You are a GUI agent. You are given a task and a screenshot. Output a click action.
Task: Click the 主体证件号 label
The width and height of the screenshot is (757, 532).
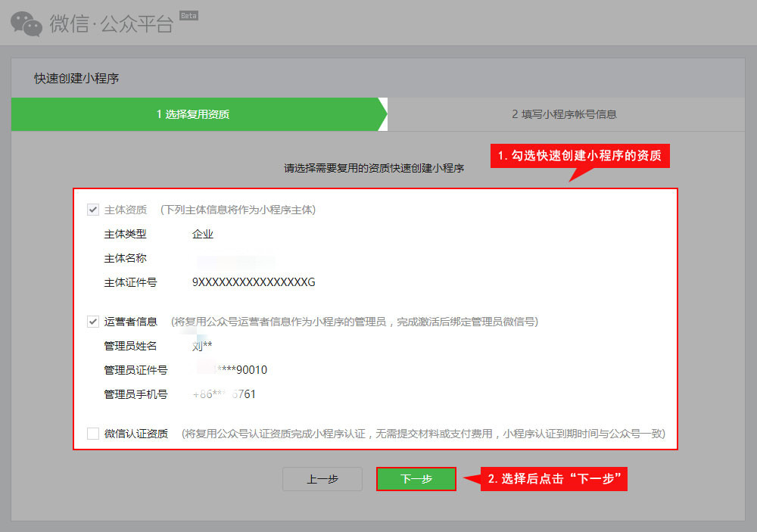pos(130,282)
